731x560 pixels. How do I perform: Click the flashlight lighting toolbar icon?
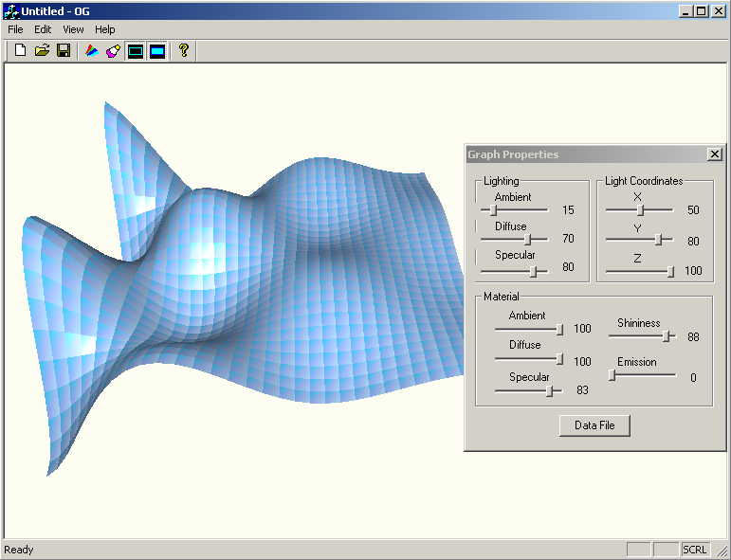coord(113,50)
